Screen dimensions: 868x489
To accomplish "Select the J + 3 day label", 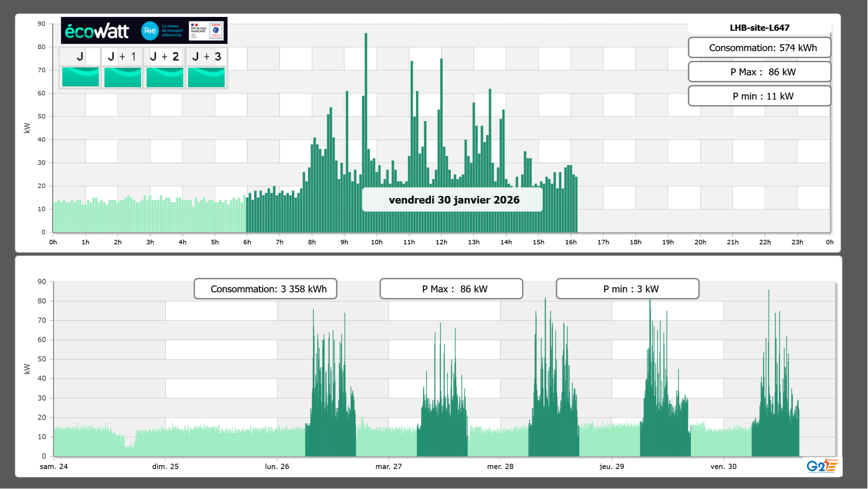I will pos(206,56).
